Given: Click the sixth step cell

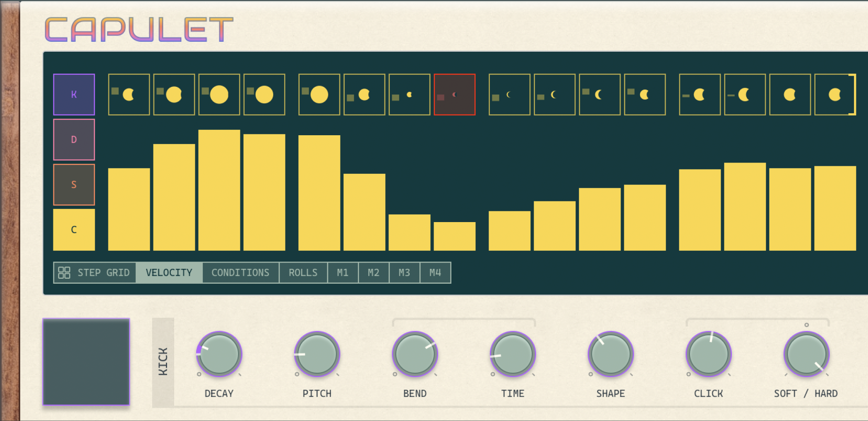Looking at the screenshot, I should coord(364,94).
